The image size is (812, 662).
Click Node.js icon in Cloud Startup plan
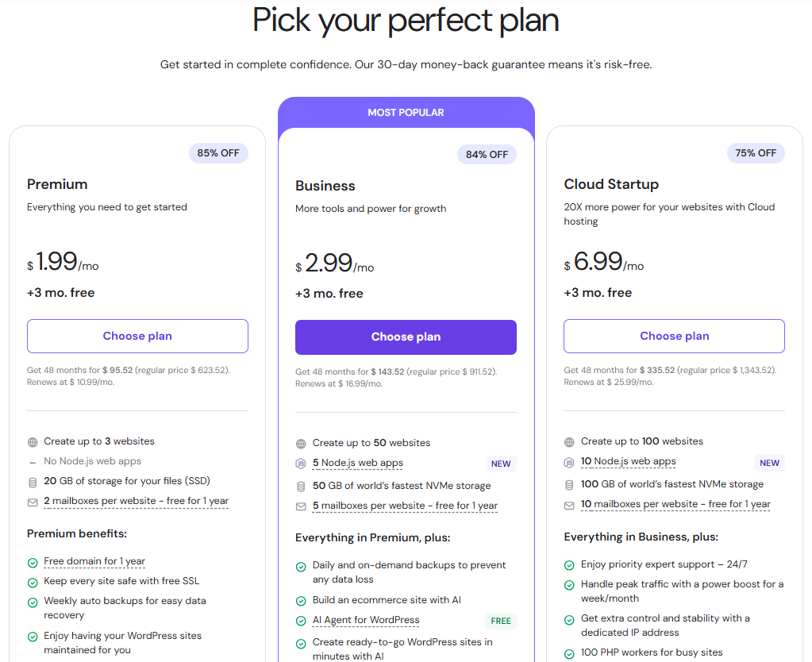click(569, 462)
